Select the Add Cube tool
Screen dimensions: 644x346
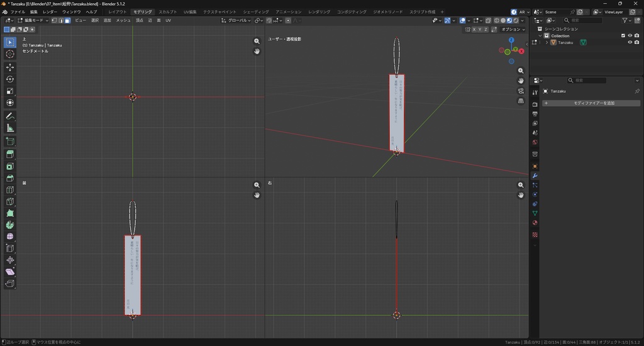[x=10, y=142]
